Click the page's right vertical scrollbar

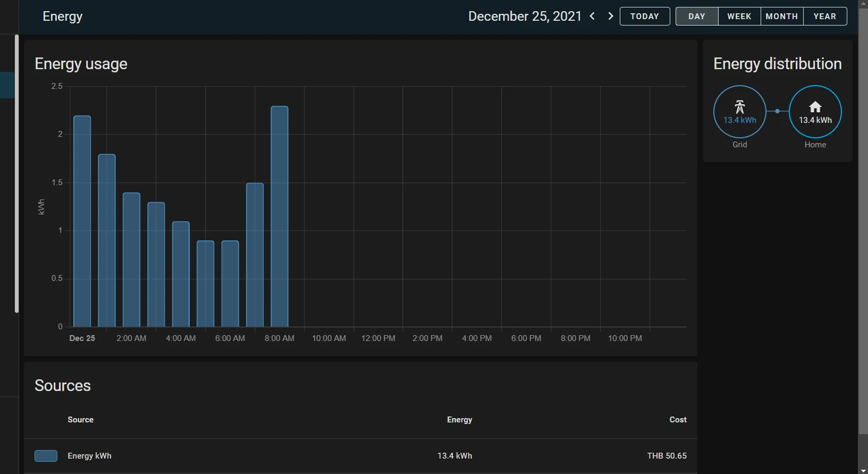point(863,217)
